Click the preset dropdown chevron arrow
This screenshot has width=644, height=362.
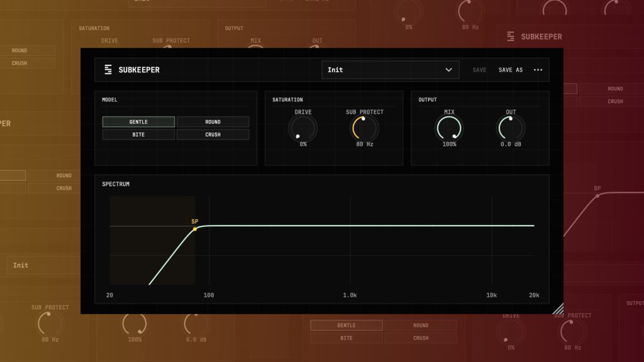tap(448, 70)
